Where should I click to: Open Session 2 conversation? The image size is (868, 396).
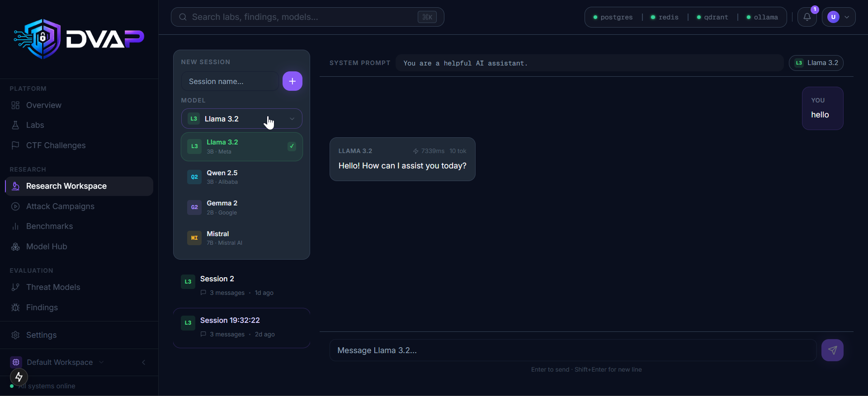click(242, 286)
